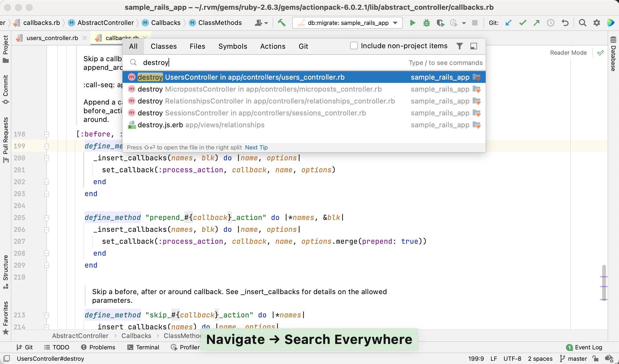Viewport: 619px width, 364px height.
Task: Open db:migrate run configuration dropdown
Action: pos(347,23)
